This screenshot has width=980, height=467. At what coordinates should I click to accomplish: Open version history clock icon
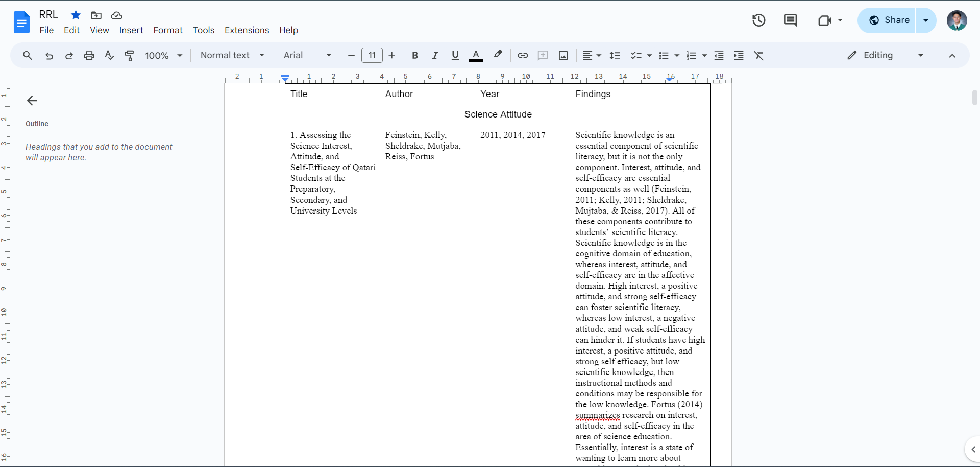point(758,20)
